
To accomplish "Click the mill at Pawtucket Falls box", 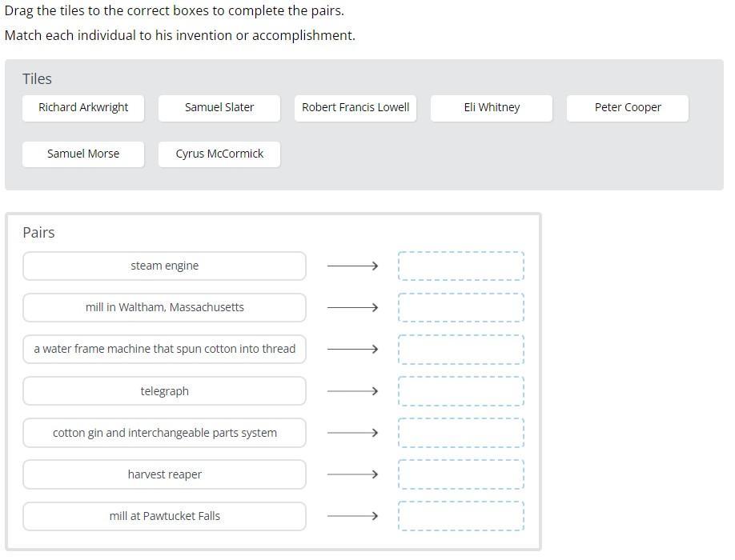I will point(164,516).
